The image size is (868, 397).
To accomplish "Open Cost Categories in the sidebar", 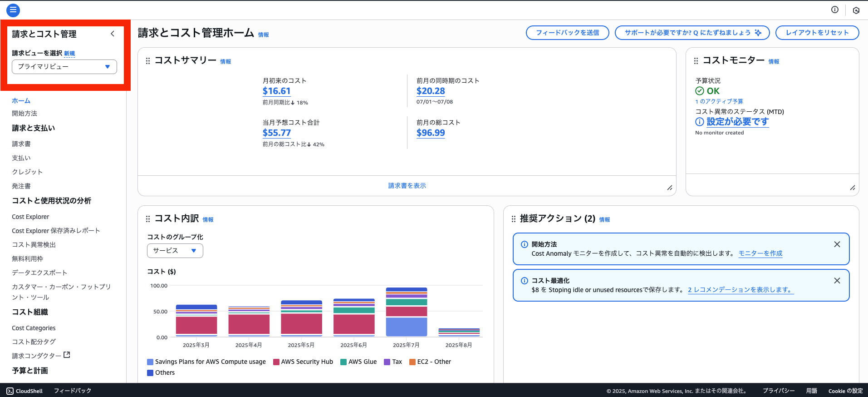I will click(34, 328).
